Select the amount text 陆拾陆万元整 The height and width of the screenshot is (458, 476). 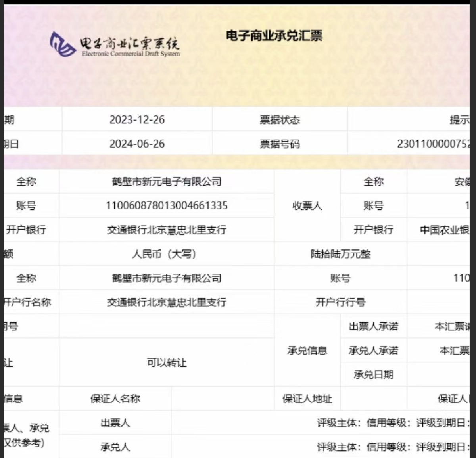[341, 254]
